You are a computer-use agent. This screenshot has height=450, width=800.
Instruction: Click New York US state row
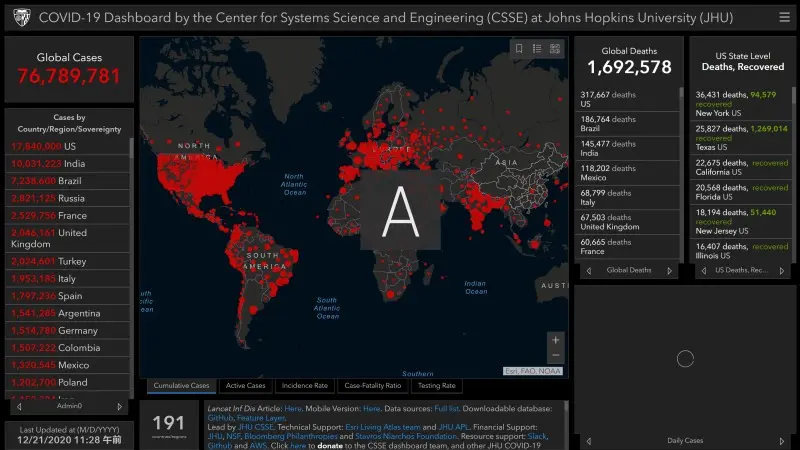pos(741,104)
